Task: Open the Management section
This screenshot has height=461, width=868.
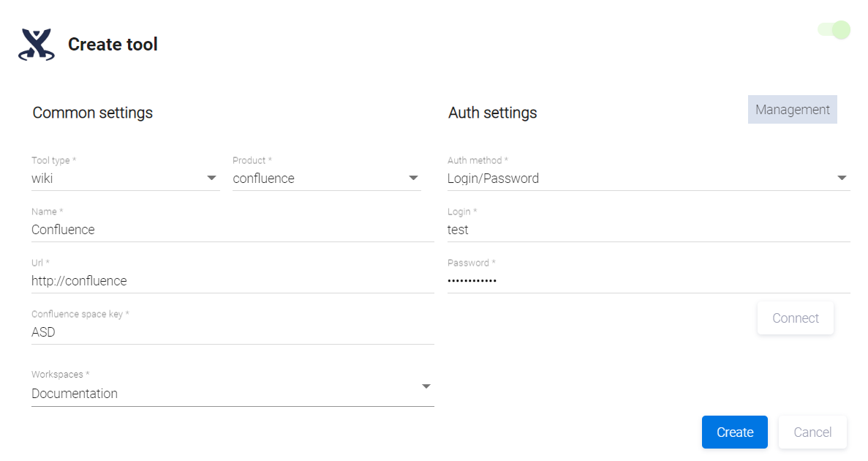Action: click(792, 110)
